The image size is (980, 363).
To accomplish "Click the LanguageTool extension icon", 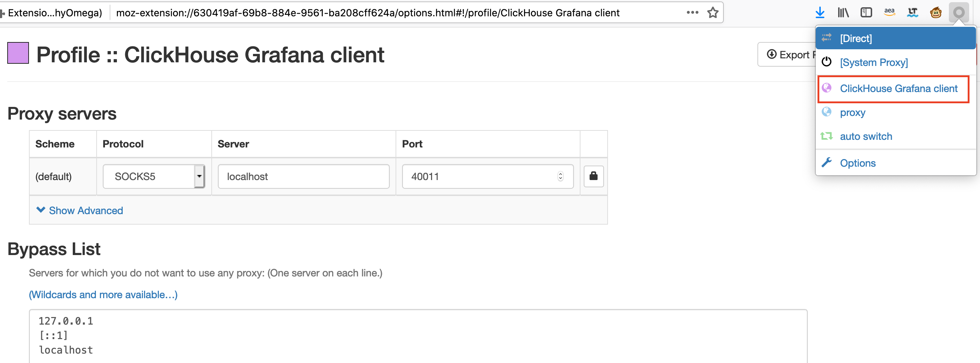I will pos(913,13).
